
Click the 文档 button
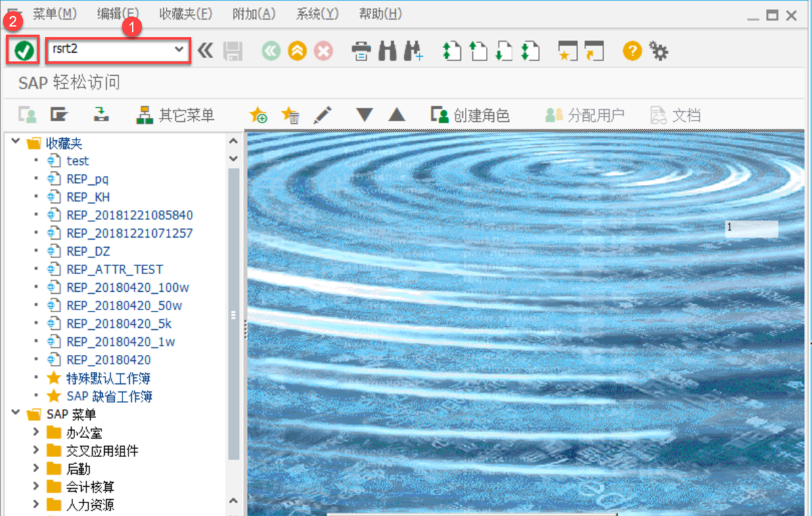coord(675,116)
